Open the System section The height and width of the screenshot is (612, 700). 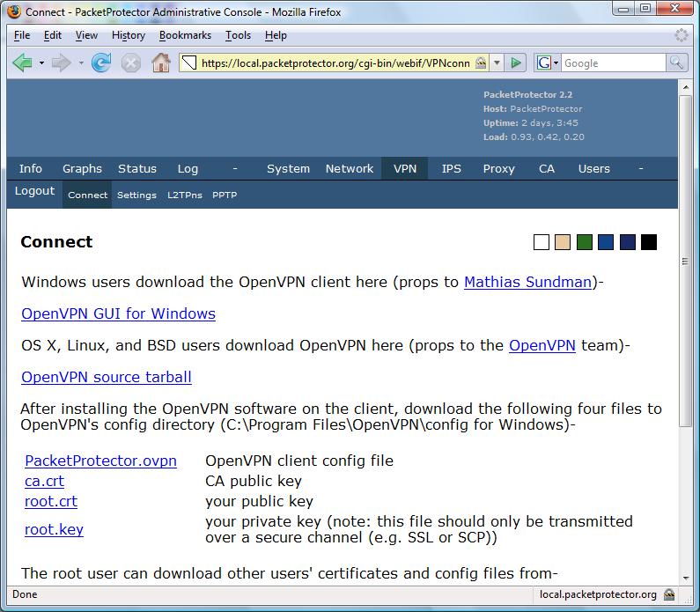[288, 168]
